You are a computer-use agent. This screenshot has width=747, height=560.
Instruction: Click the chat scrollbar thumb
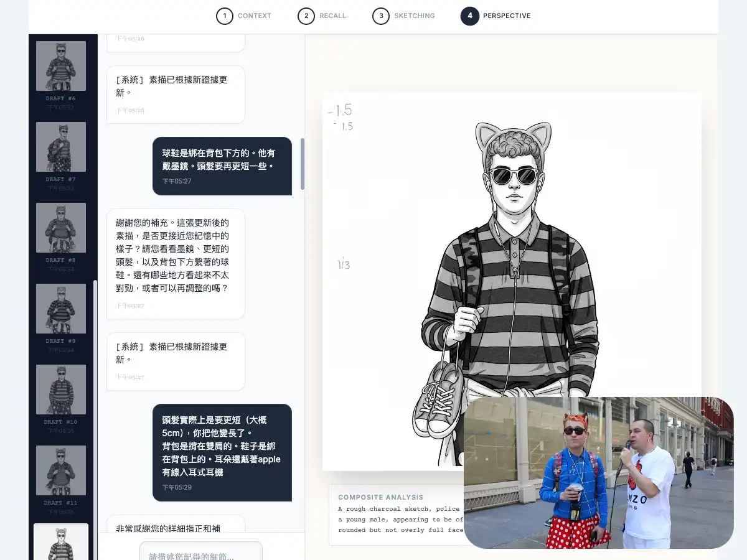click(303, 164)
